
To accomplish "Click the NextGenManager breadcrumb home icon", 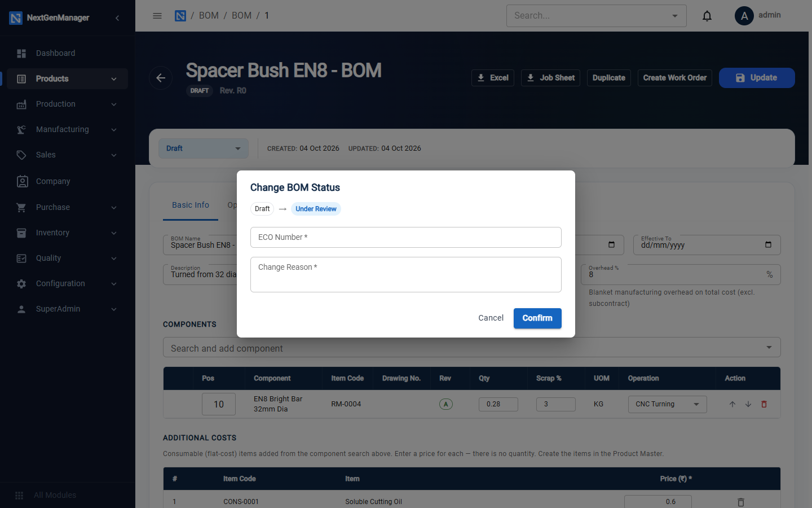I will tap(180, 16).
